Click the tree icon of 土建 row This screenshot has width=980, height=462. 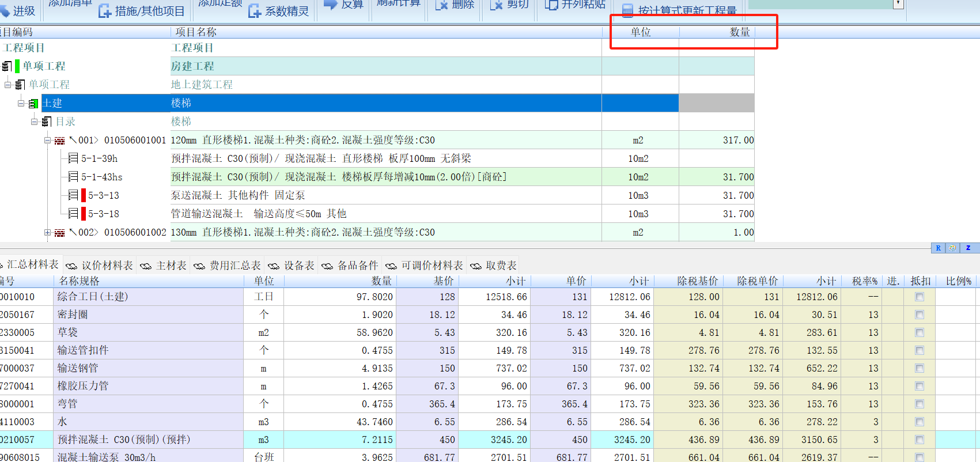tap(33, 104)
